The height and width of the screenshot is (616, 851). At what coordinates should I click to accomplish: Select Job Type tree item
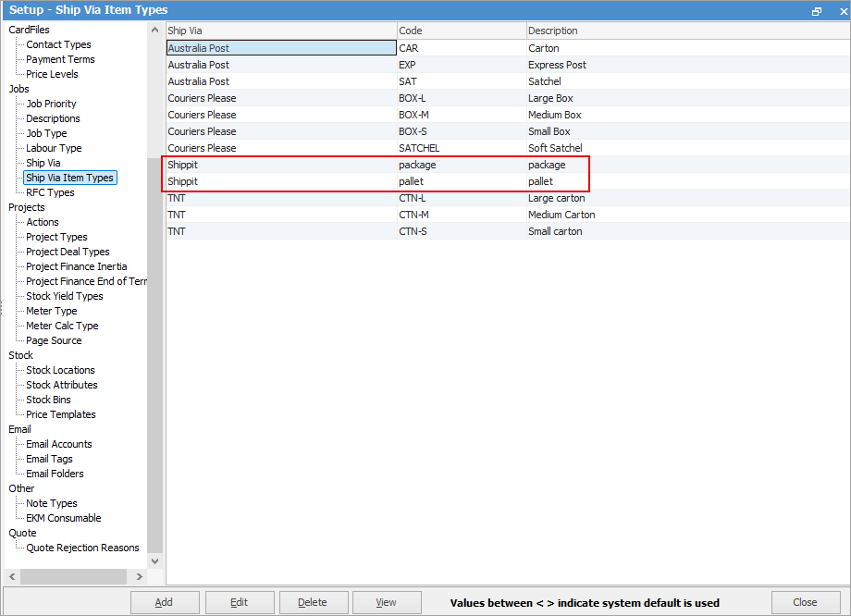click(x=46, y=133)
